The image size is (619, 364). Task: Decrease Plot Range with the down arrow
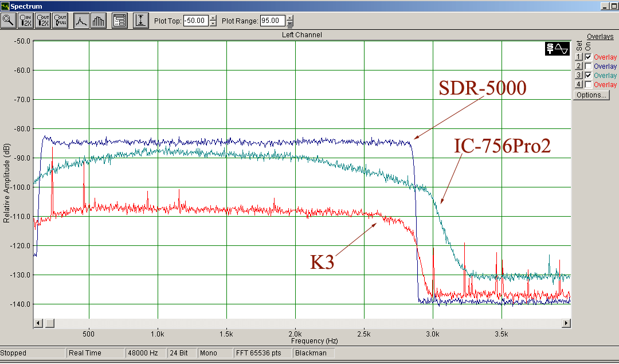click(290, 24)
